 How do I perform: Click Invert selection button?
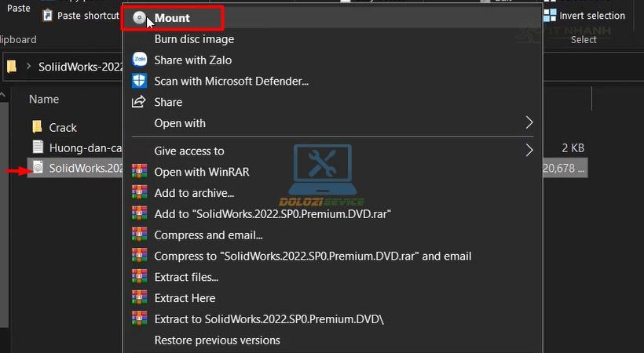[584, 16]
